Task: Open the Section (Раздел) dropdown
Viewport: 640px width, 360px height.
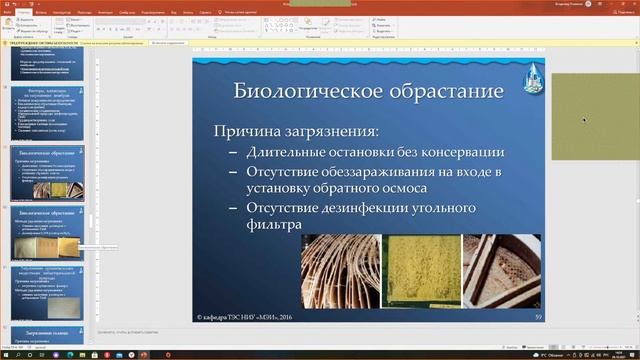Action: coord(75,31)
